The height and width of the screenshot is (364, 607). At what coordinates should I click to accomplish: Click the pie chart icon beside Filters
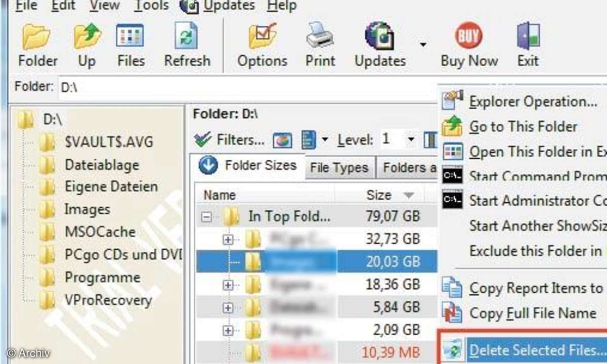[282, 140]
